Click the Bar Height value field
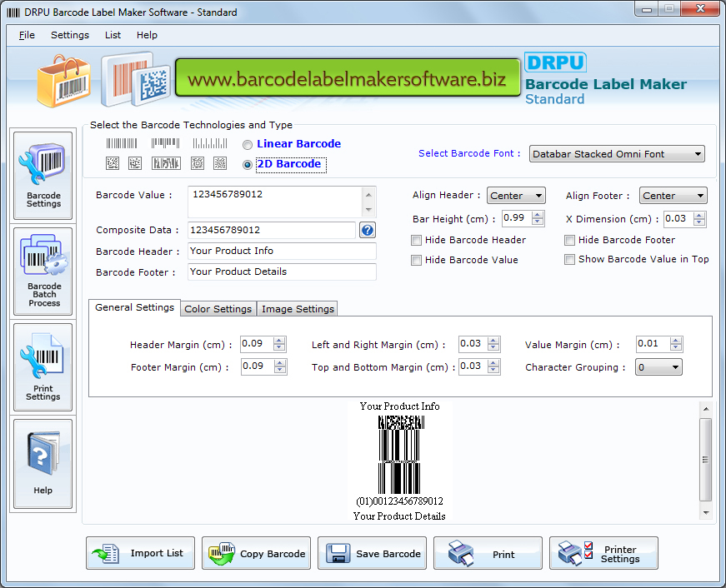This screenshot has width=726, height=588. 517,218
